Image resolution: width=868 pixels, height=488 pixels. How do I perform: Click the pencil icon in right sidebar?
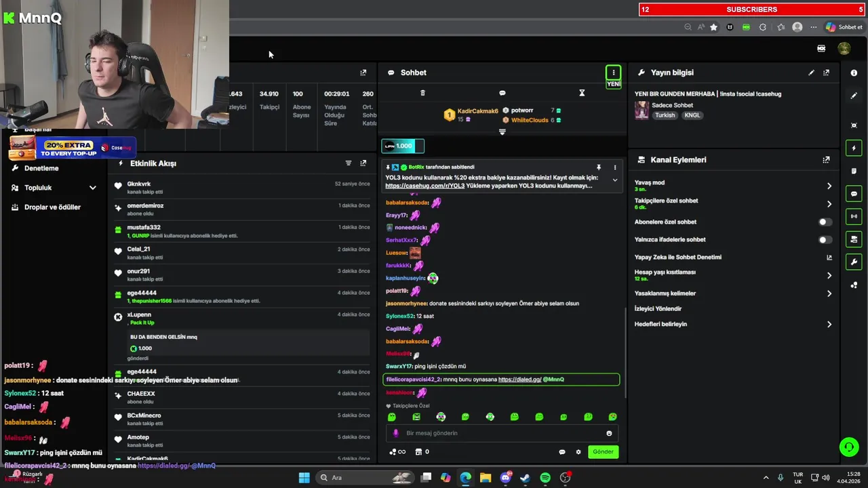(x=854, y=96)
